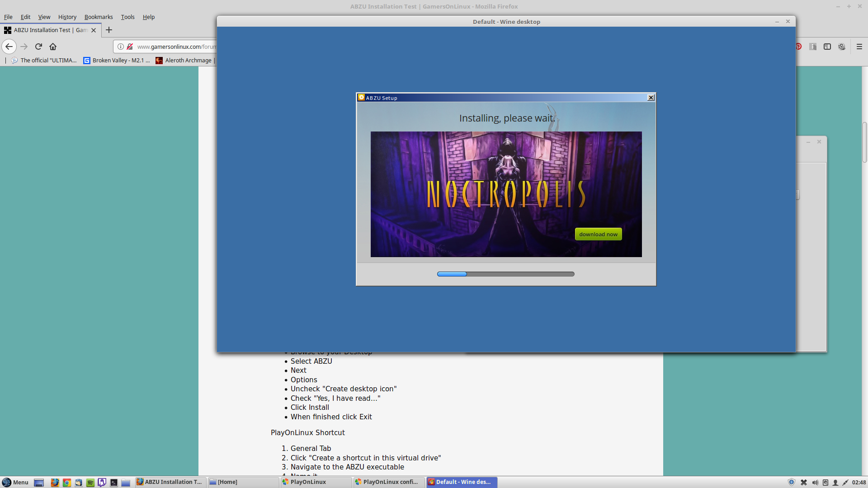Launch Chrome from panel launcher
Image resolution: width=868 pixels, height=488 pixels.
[x=66, y=483]
